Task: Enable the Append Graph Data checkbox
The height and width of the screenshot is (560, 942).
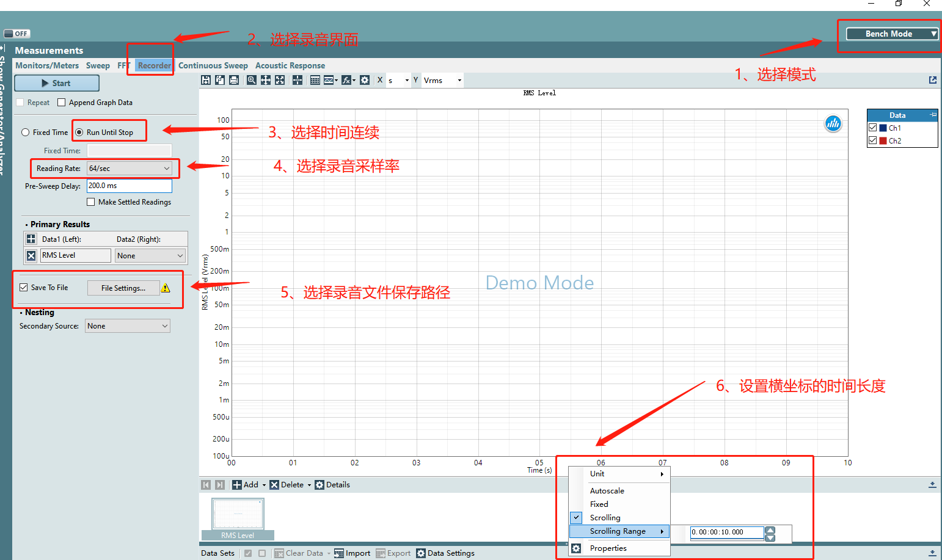Action: coord(61,103)
